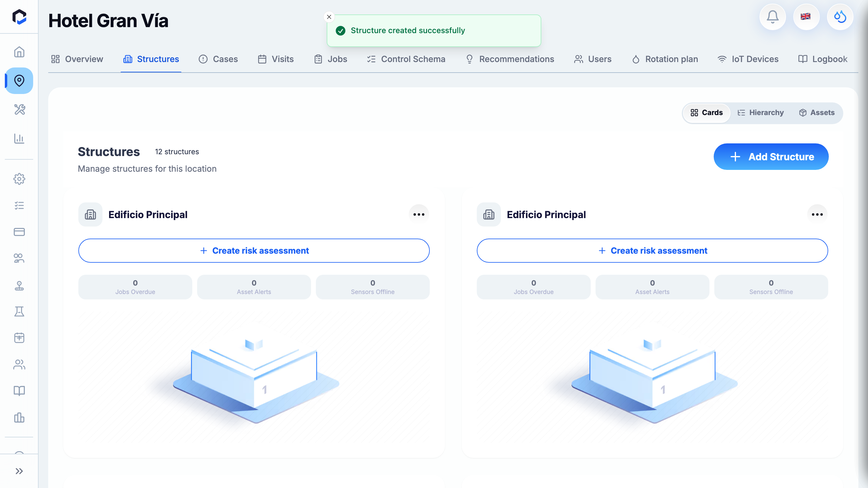
Task: Open the calendar plus sidebar icon
Action: [x=19, y=338]
